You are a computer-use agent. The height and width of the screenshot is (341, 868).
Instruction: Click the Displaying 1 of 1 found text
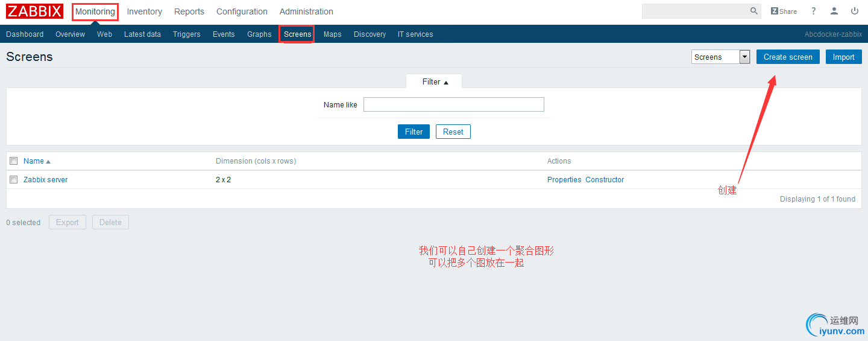click(x=817, y=199)
